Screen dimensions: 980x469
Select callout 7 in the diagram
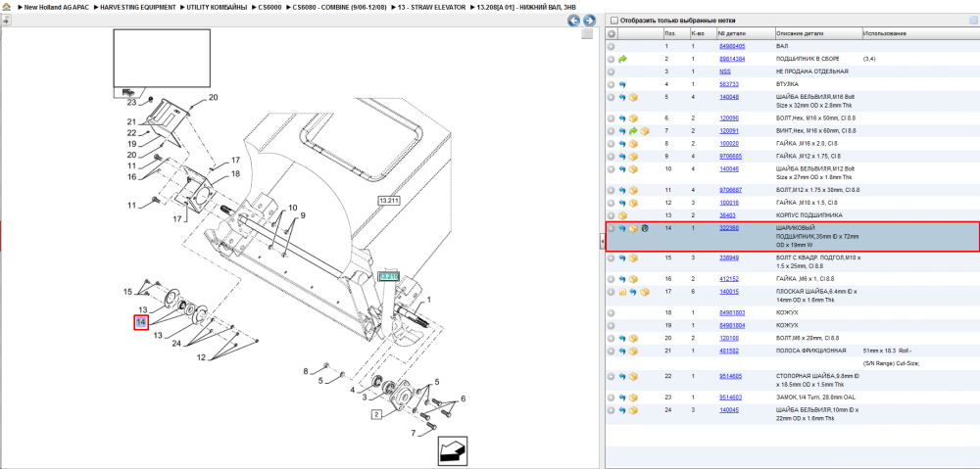tap(414, 433)
